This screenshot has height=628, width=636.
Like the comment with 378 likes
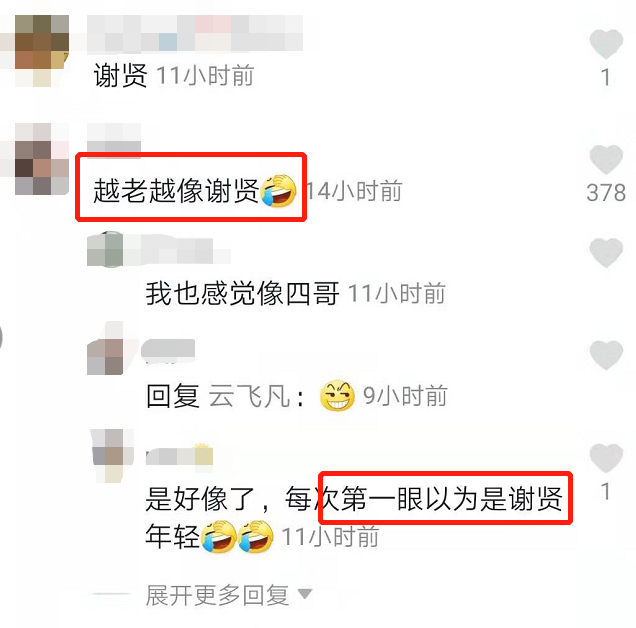(x=606, y=159)
